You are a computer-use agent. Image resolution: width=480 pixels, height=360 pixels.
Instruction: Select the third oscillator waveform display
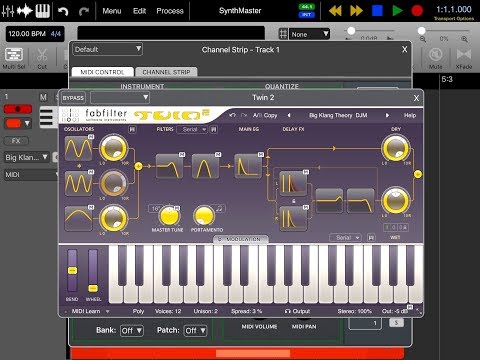pos(79,218)
